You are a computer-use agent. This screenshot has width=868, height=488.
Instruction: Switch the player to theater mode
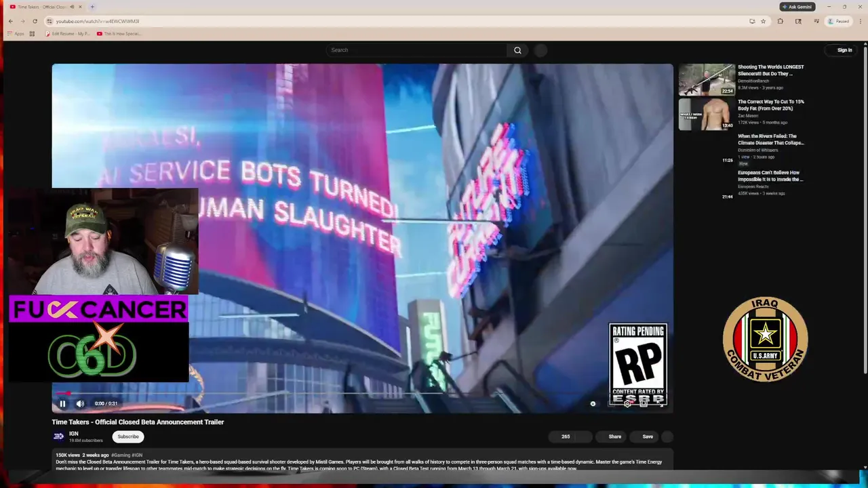(644, 403)
